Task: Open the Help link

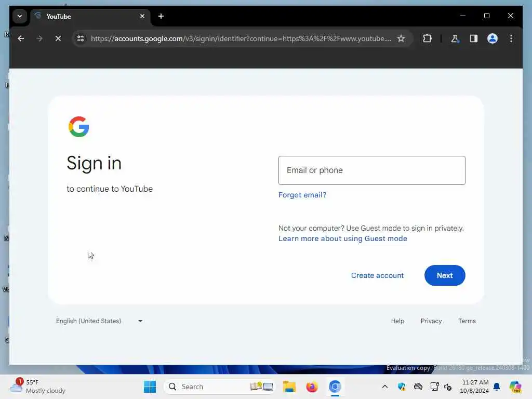Action: [x=397, y=321]
